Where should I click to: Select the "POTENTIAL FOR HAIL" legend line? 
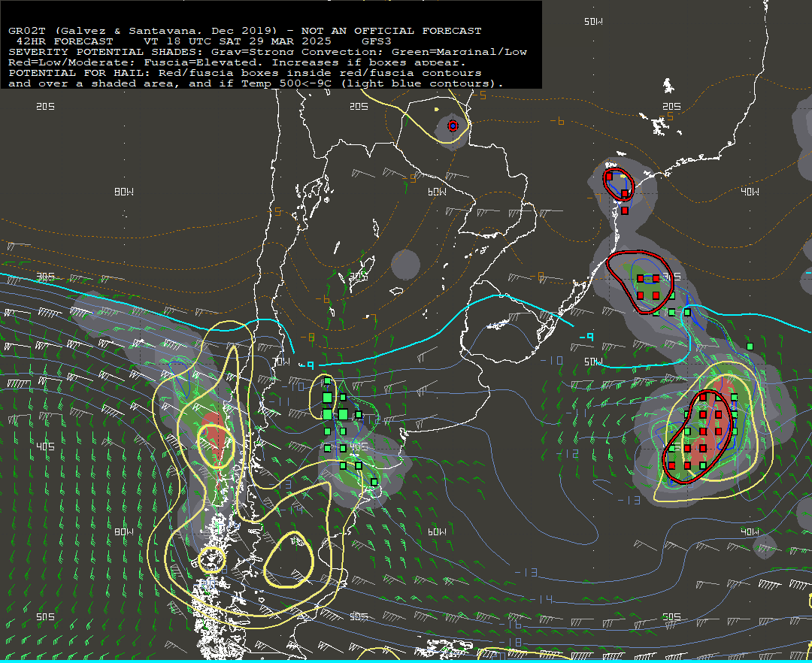[x=245, y=73]
